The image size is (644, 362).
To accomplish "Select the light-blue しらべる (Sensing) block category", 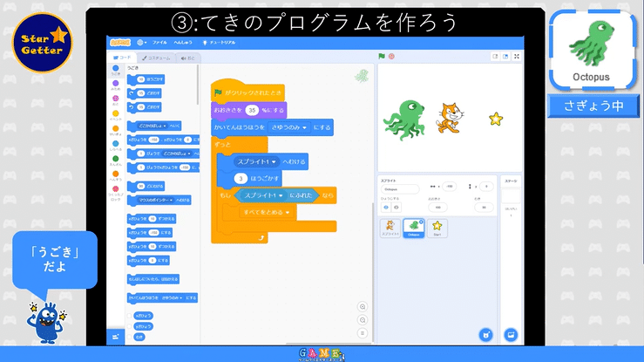I will coord(116,146).
